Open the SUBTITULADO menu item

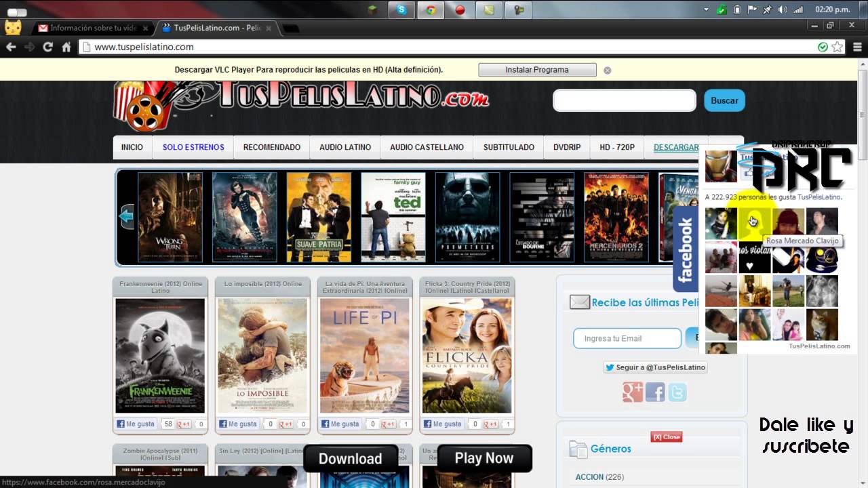[x=509, y=147]
